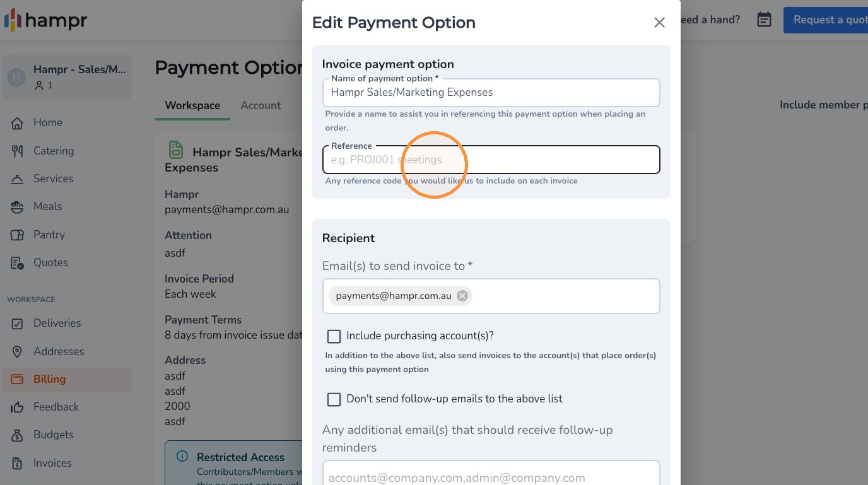
Task: Close the Edit Payment Option dialog
Action: (x=659, y=23)
